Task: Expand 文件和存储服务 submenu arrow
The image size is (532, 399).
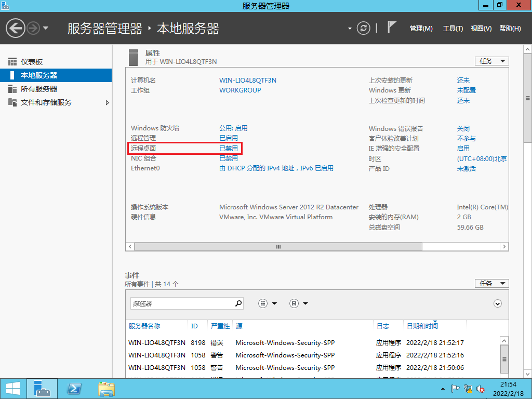Action: click(107, 102)
